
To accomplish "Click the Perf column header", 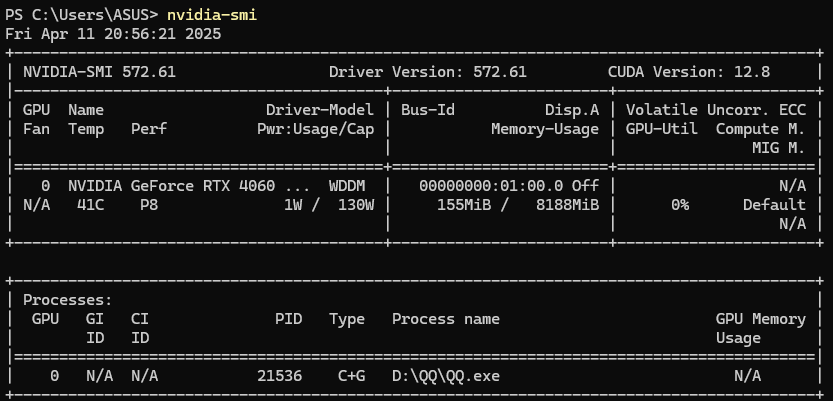I will pyautogui.click(x=149, y=129).
